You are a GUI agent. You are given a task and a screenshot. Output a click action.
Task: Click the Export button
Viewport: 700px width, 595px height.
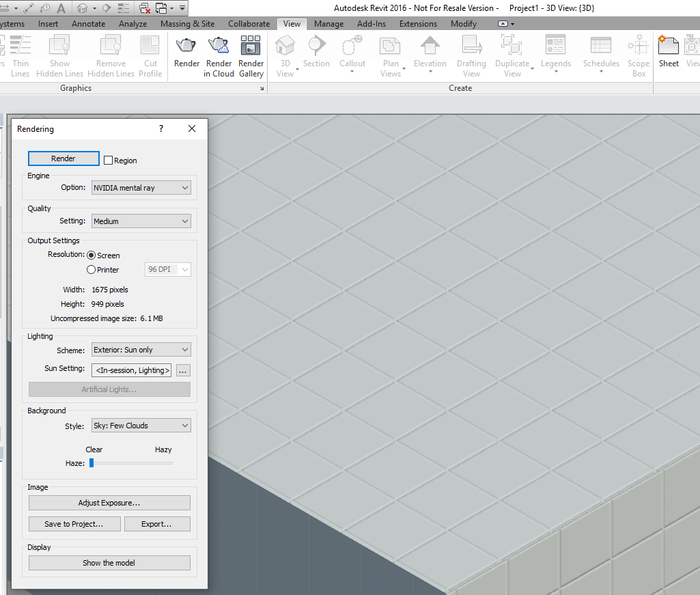pyautogui.click(x=156, y=524)
